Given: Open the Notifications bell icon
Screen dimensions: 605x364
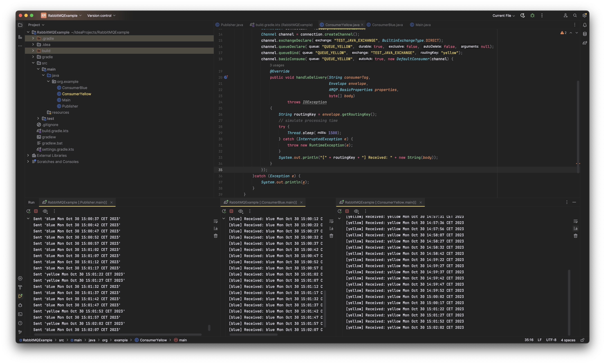Looking at the screenshot, I should pos(585,25).
